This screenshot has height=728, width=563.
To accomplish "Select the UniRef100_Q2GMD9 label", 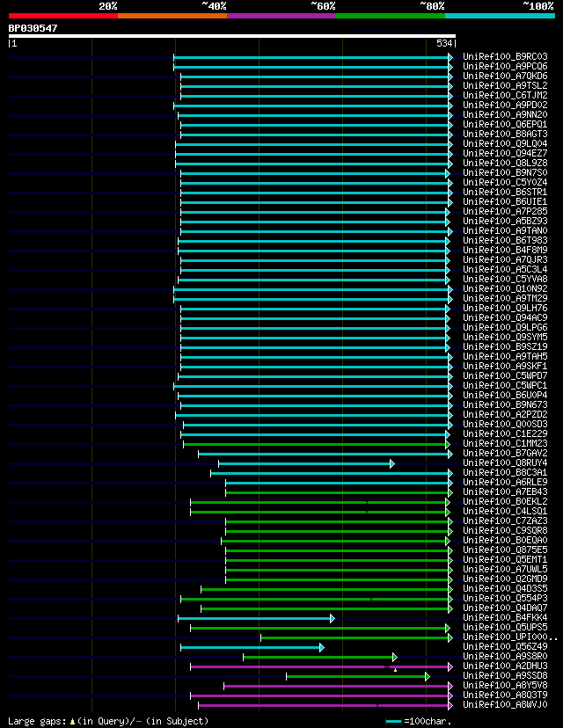I will pos(505,579).
